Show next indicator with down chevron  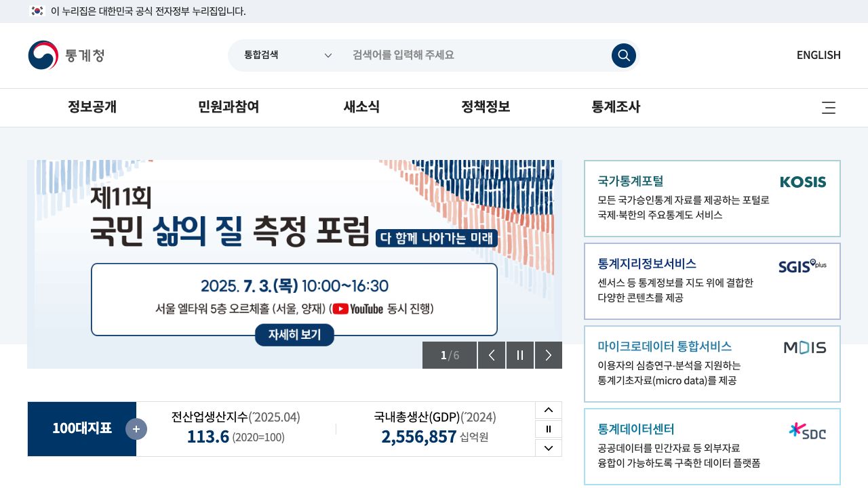click(x=548, y=448)
